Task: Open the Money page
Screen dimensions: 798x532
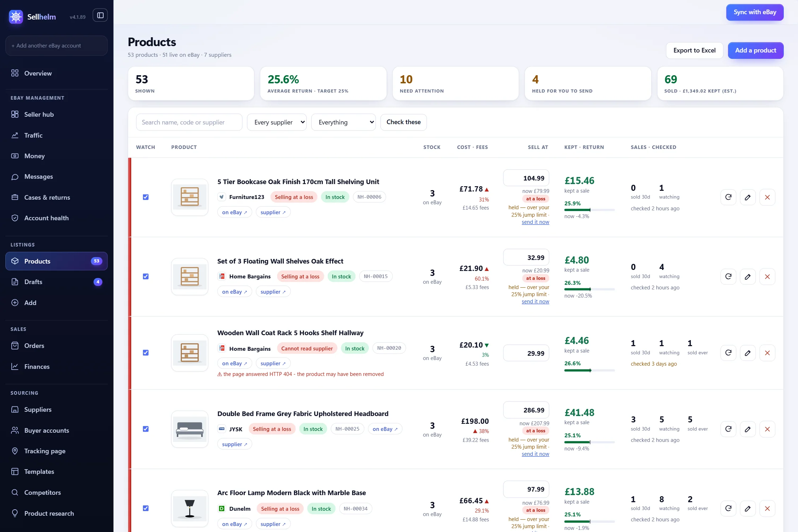Action: (56, 156)
